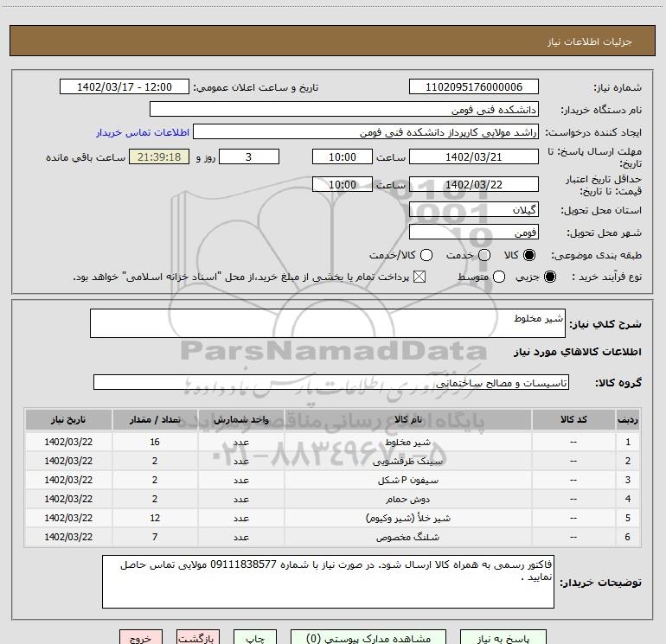Click quantity cell 16 in the table
Viewport: 666px width, 644px height.
tap(155, 442)
